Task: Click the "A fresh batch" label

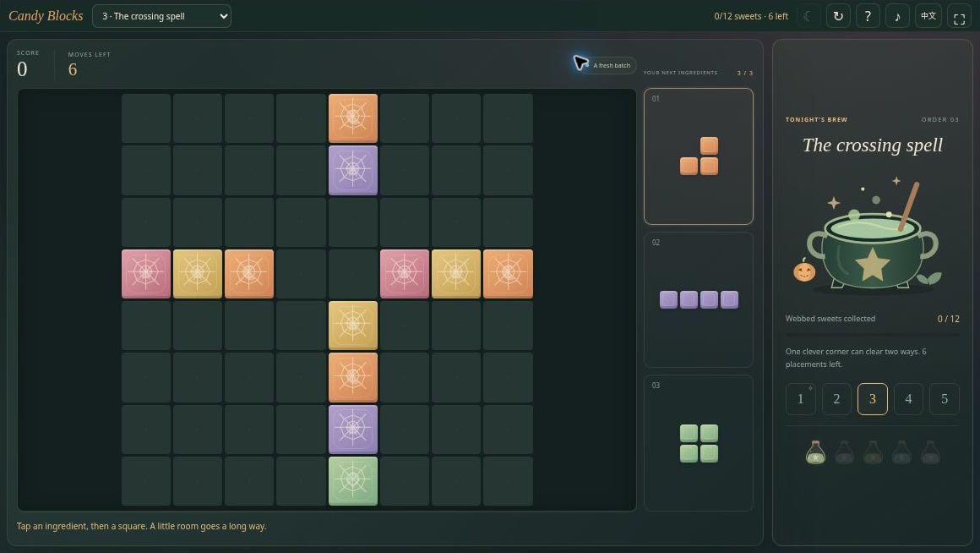Action: [x=612, y=65]
